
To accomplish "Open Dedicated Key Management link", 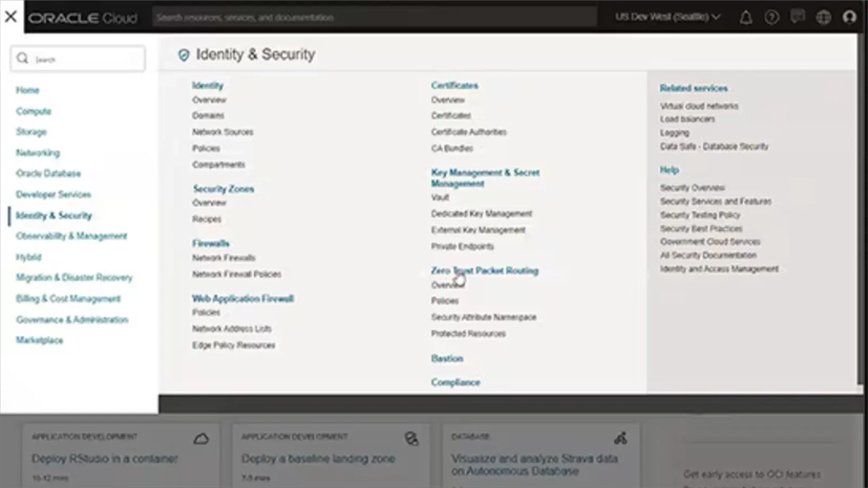I will pyautogui.click(x=482, y=214).
